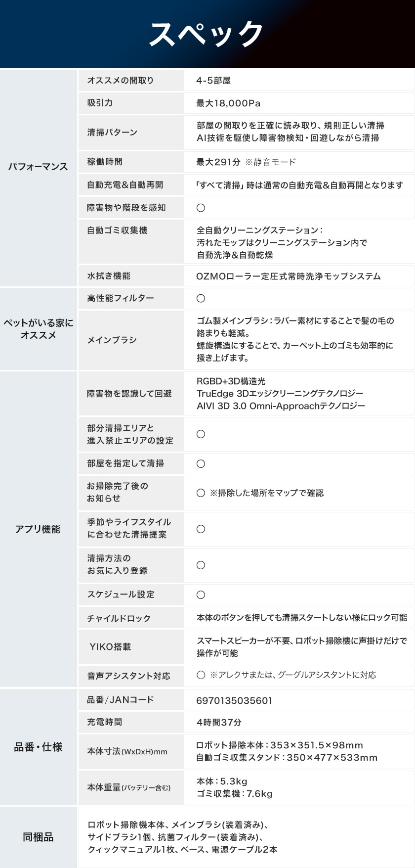Click the circle beside スケジュール設定
415x868 pixels.
(201, 595)
